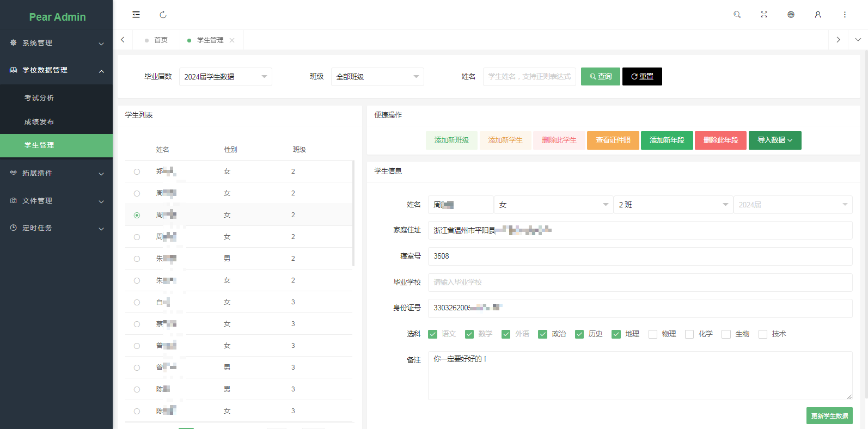The height and width of the screenshot is (429, 868).
Task: Open the 导入数据 dropdown button
Action: tap(775, 140)
